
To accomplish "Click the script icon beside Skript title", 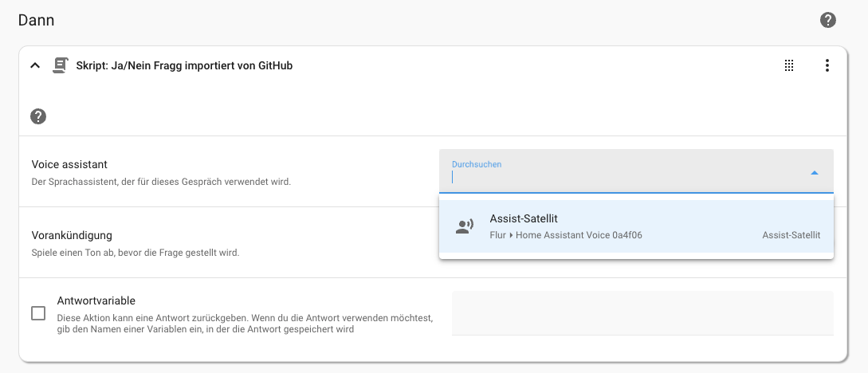I will (x=59, y=65).
